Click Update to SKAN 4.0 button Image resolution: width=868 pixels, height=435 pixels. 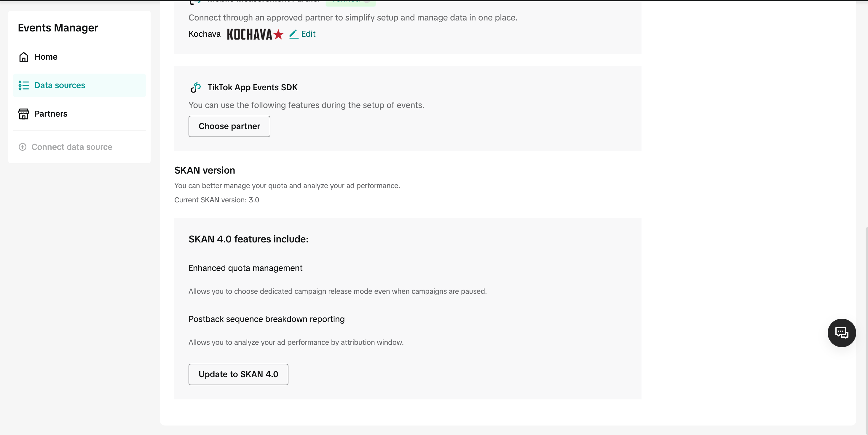point(238,374)
